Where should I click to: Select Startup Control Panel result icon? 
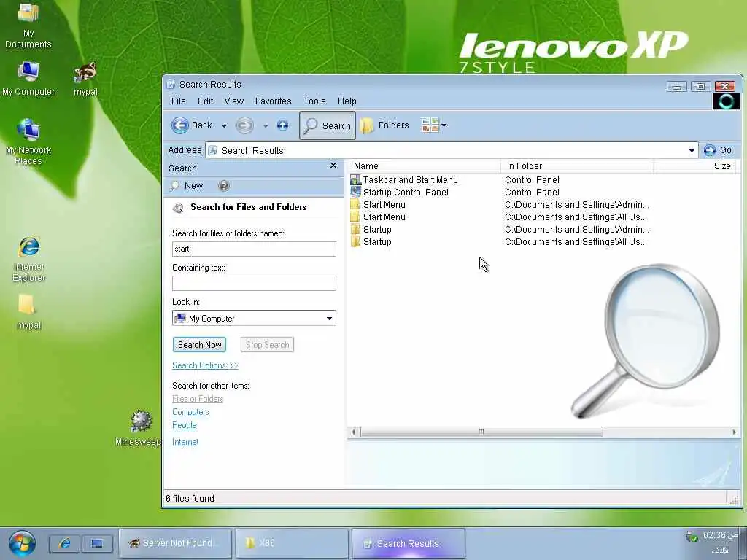tap(355, 192)
